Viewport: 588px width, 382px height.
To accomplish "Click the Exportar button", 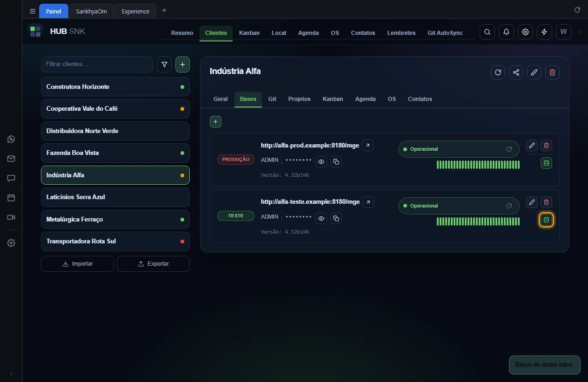I will click(153, 264).
